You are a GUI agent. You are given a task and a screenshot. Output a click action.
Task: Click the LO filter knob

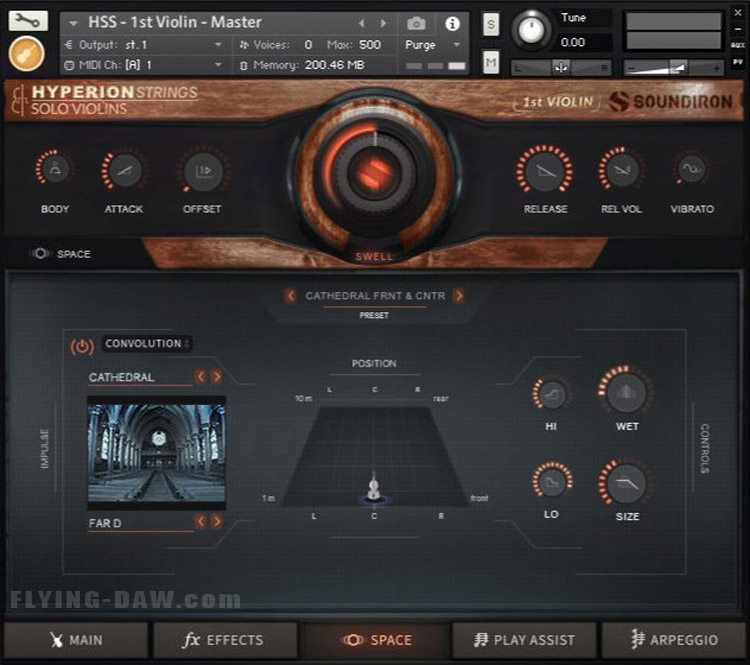(x=552, y=481)
